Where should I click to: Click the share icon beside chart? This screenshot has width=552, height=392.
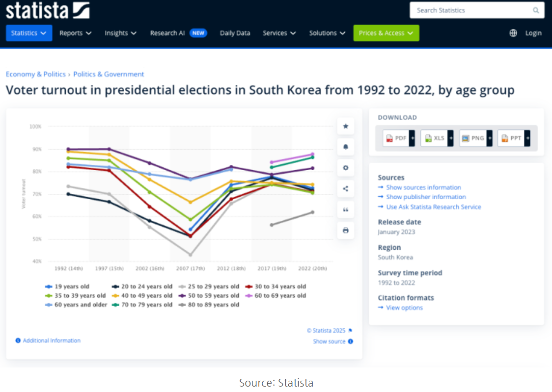tap(346, 188)
